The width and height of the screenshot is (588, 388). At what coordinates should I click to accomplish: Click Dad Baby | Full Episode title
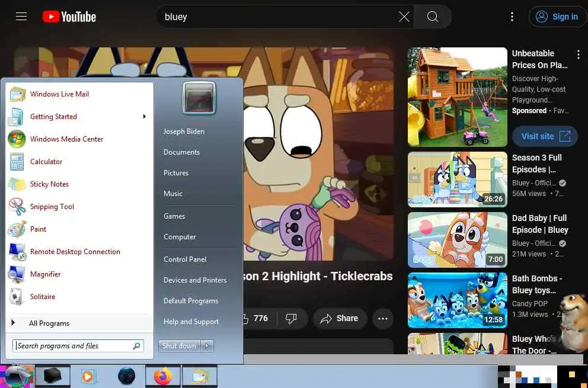click(x=540, y=224)
